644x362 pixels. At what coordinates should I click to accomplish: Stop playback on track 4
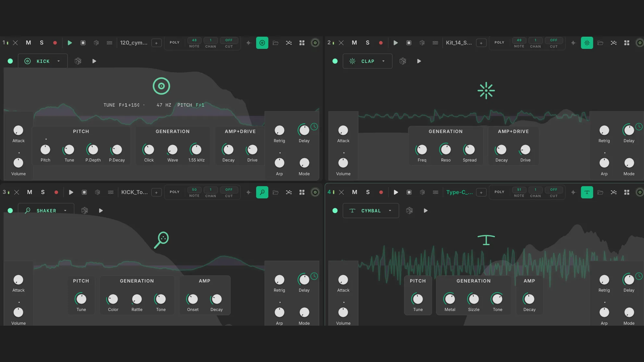[x=409, y=192]
